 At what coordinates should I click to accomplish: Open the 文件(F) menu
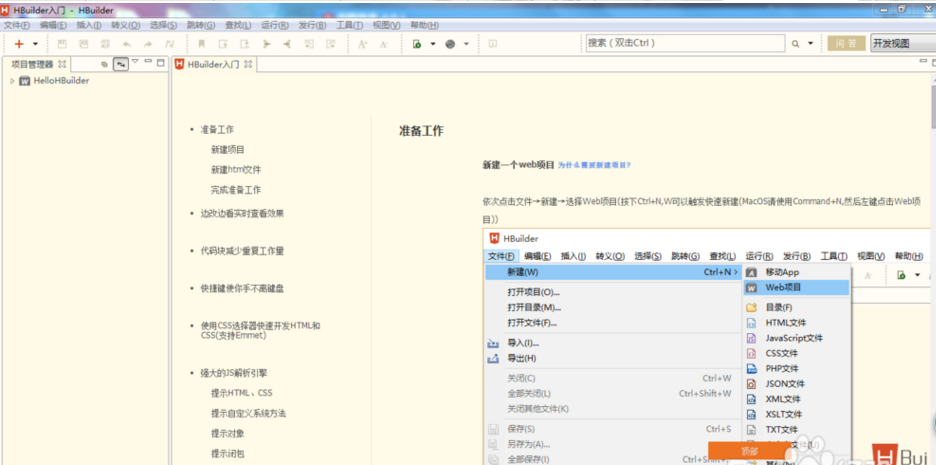pos(17,25)
